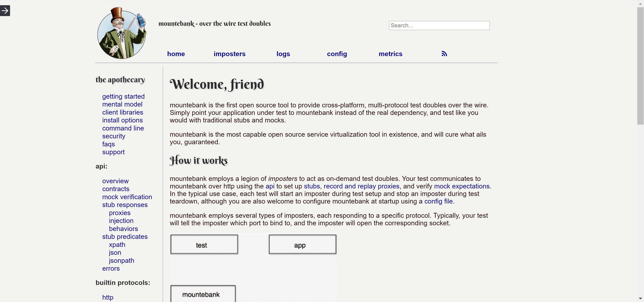The width and height of the screenshot is (644, 302).
Task: Click the scrollbar down arrow
Action: tap(640, 298)
